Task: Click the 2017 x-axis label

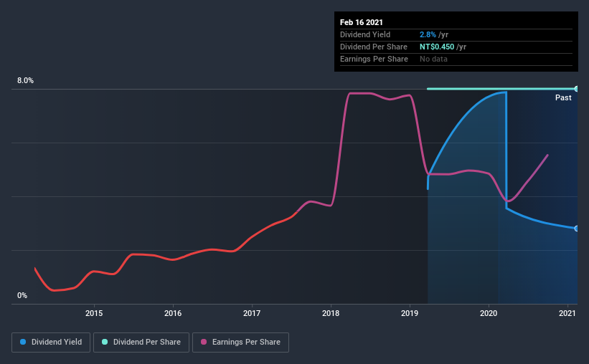Action: coord(252,313)
